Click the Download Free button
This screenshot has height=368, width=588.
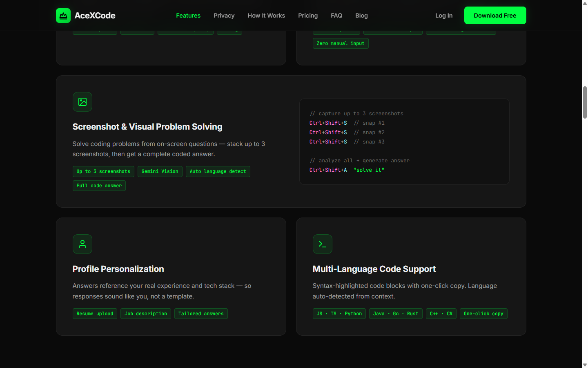(495, 16)
